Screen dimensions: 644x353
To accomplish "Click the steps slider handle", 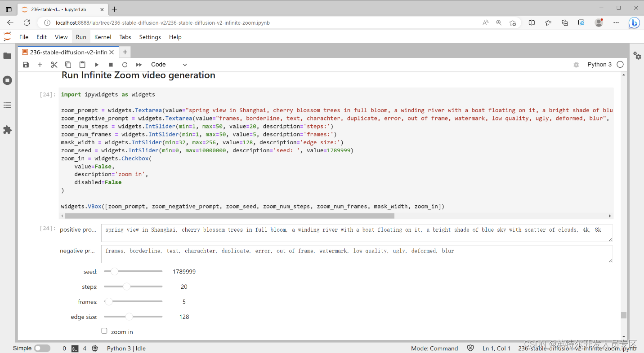I will coord(127,287).
